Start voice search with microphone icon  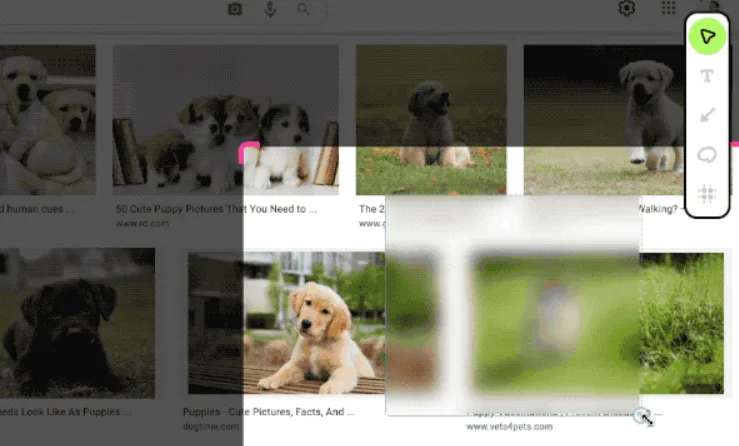(x=270, y=9)
